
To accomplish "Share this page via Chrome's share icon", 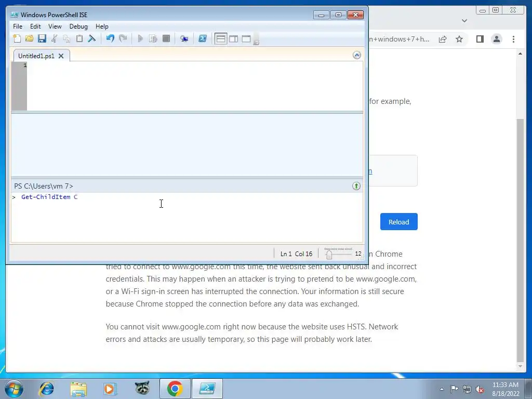I will [443, 39].
